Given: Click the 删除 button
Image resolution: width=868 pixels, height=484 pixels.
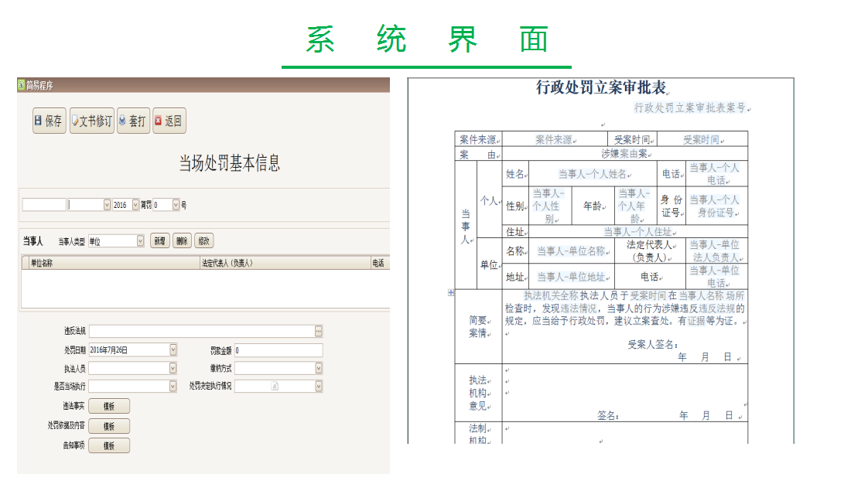Looking at the screenshot, I should (x=181, y=241).
